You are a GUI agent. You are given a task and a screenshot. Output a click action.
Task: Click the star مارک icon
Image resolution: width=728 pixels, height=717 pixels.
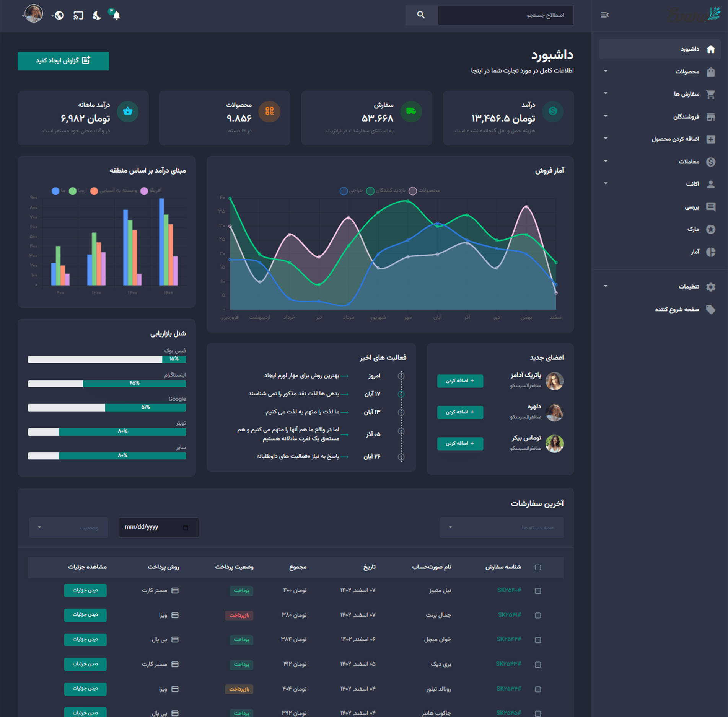click(711, 229)
